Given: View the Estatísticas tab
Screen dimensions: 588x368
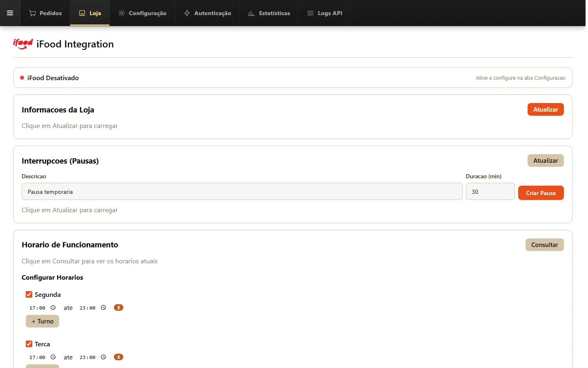Looking at the screenshot, I should [x=269, y=13].
